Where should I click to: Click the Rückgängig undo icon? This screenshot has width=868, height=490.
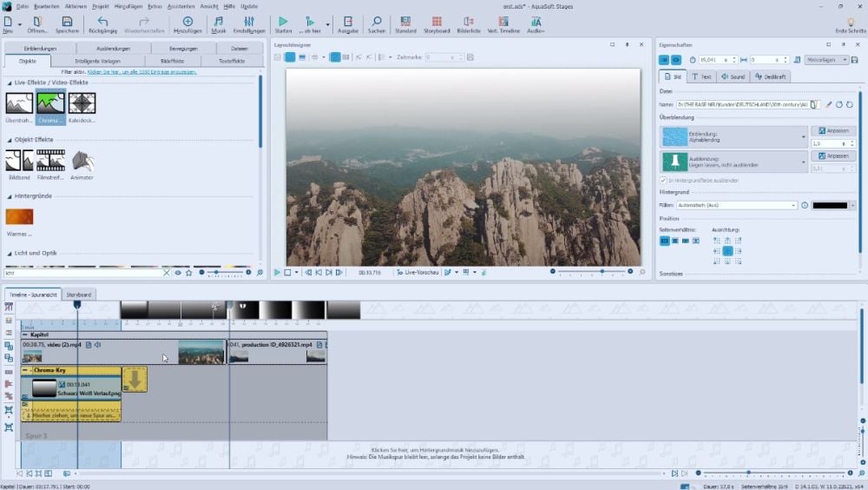pyautogui.click(x=103, y=23)
